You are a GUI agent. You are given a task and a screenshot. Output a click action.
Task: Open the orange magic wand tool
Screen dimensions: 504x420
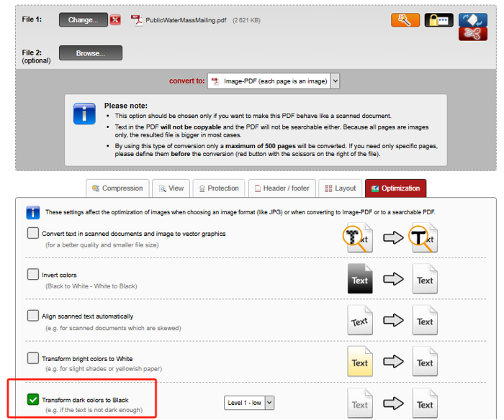pyautogui.click(x=405, y=20)
